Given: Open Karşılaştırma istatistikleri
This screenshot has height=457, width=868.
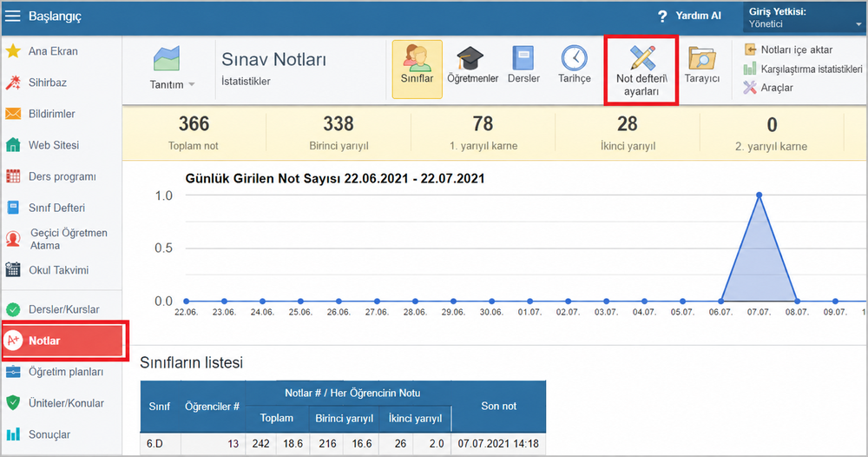Looking at the screenshot, I should tap(803, 70).
